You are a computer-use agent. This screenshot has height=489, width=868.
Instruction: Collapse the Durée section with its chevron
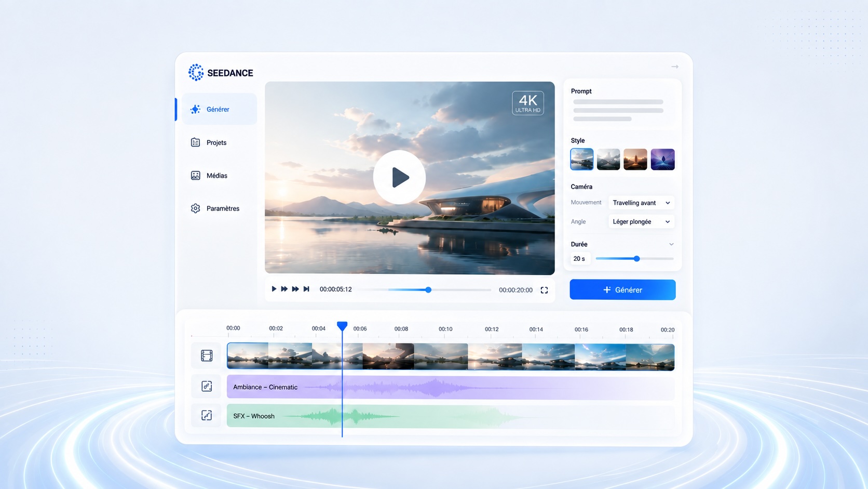pos(671,244)
